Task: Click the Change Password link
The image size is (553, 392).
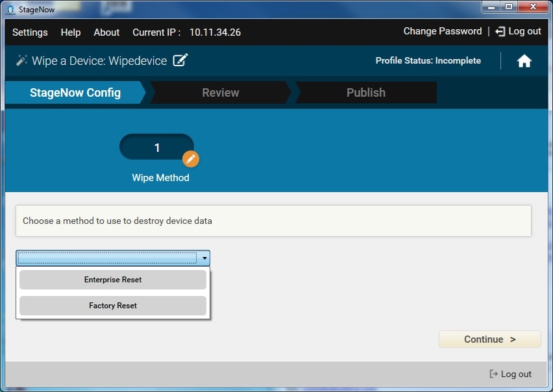Action: point(442,31)
